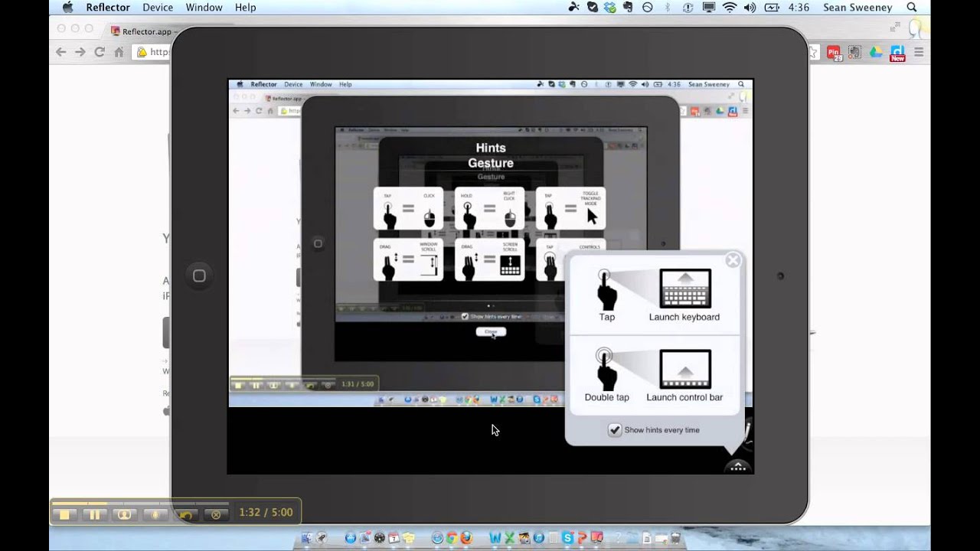
Task: Open the Reflector menu
Action: (108, 8)
